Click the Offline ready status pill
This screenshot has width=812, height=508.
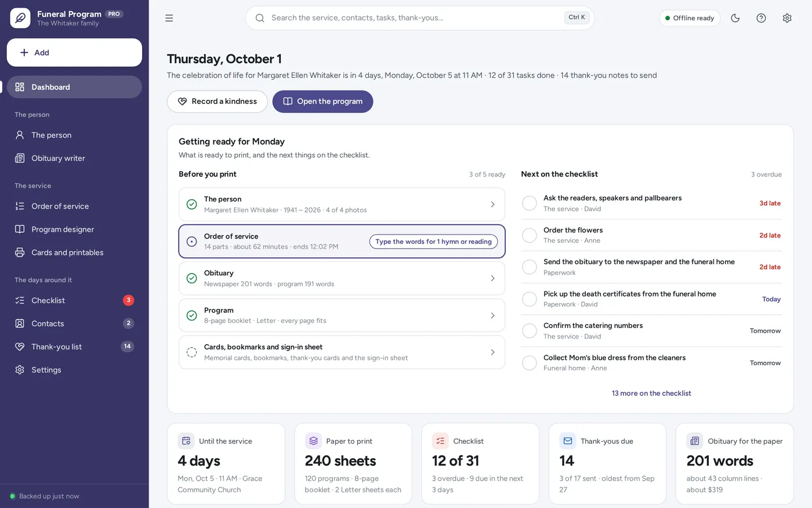pyautogui.click(x=690, y=18)
